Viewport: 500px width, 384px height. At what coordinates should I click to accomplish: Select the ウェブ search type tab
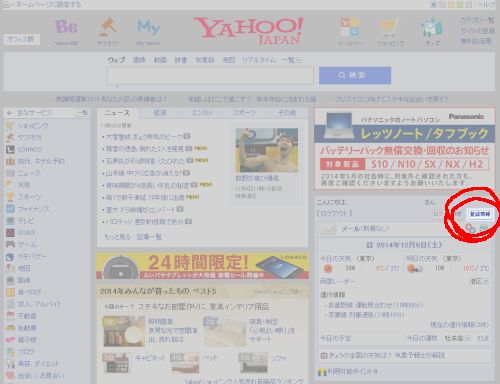click(x=116, y=60)
